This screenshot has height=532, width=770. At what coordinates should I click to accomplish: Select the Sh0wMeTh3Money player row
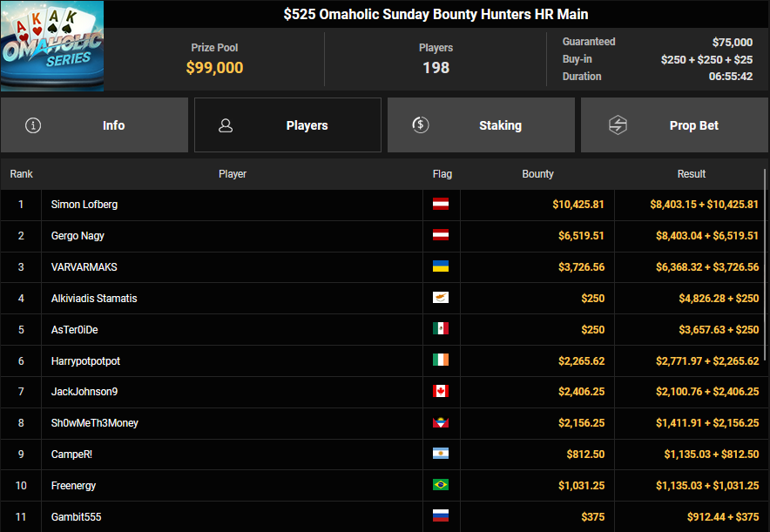94,423
